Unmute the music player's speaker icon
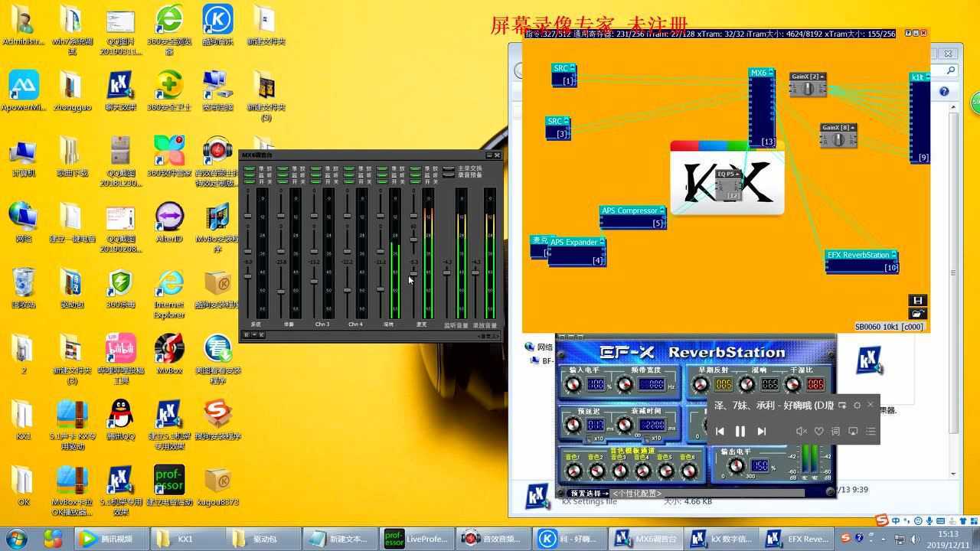The image size is (980, 551). click(801, 432)
